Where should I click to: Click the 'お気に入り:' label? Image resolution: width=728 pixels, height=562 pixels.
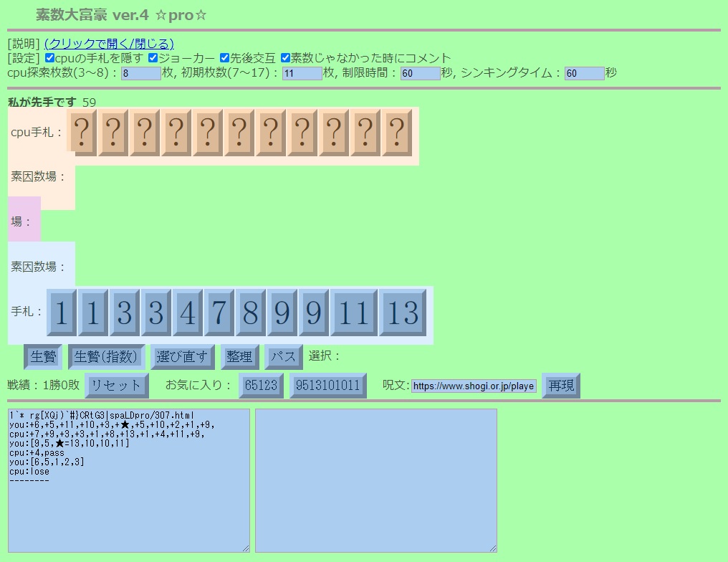[x=198, y=385]
